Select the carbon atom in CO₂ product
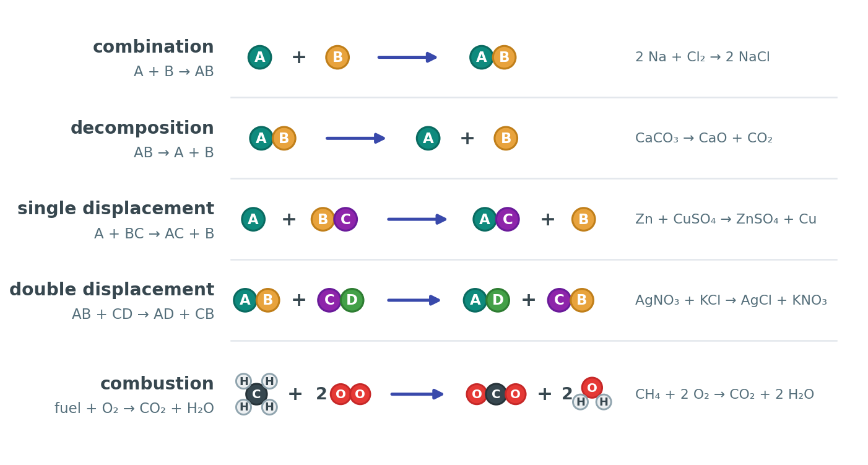This screenshot has height=465, width=868. tap(496, 394)
